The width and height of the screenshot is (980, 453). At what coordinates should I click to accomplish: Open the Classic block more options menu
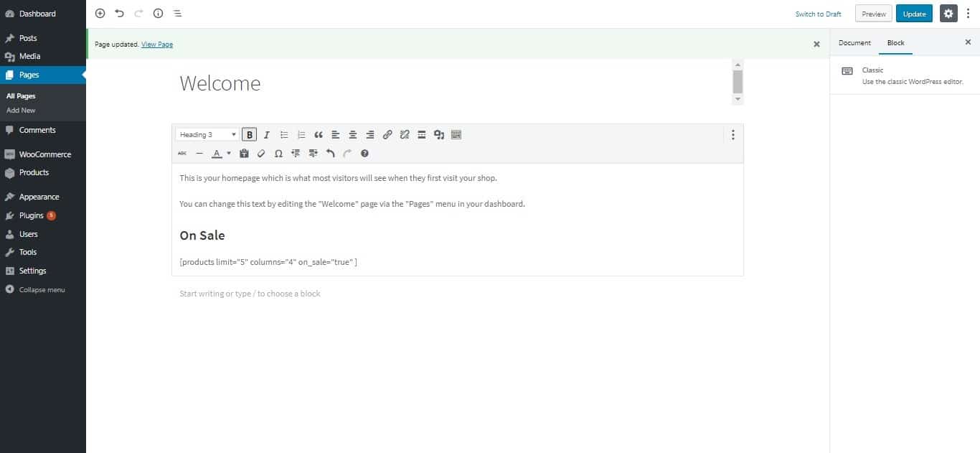click(x=732, y=134)
